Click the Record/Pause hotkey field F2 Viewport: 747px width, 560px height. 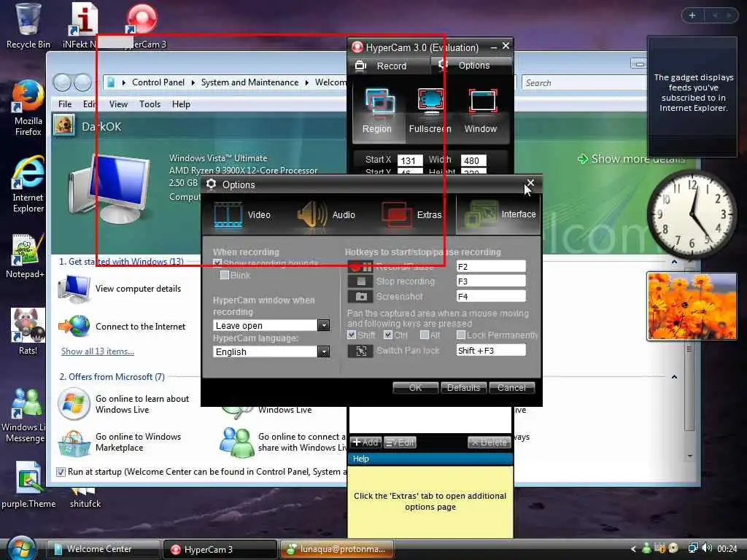click(x=491, y=266)
